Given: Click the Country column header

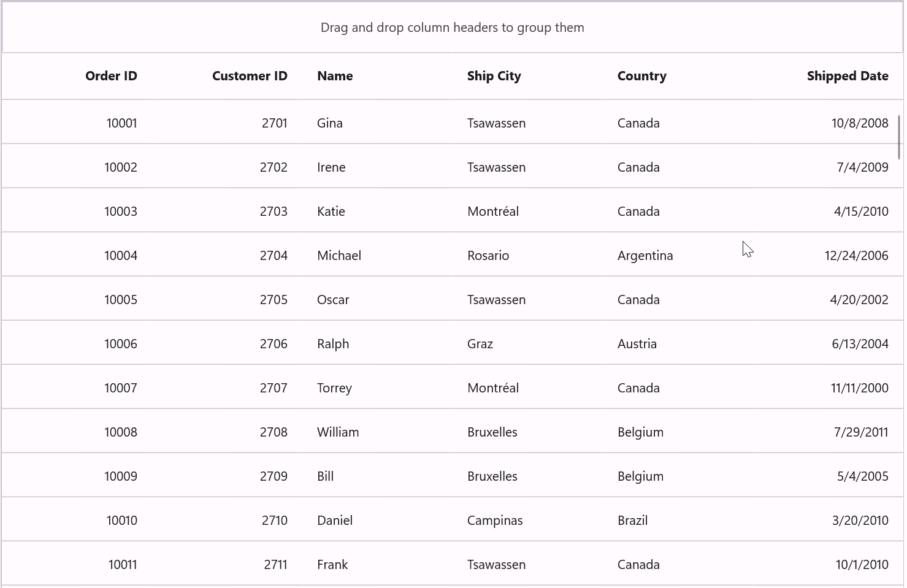Looking at the screenshot, I should (641, 76).
